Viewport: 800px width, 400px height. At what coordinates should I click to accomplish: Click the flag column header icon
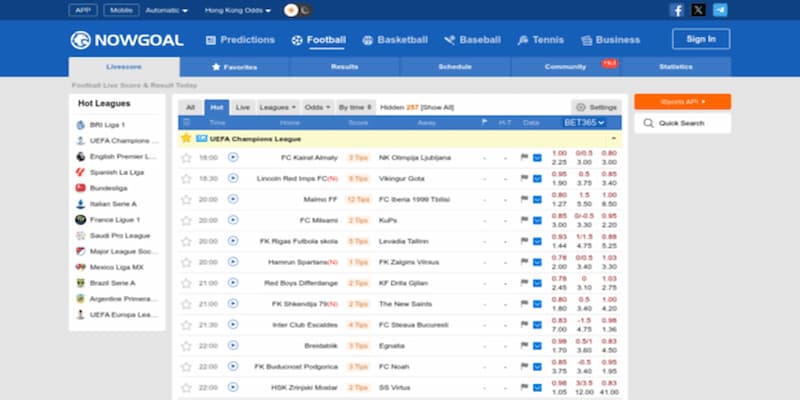coord(484,122)
